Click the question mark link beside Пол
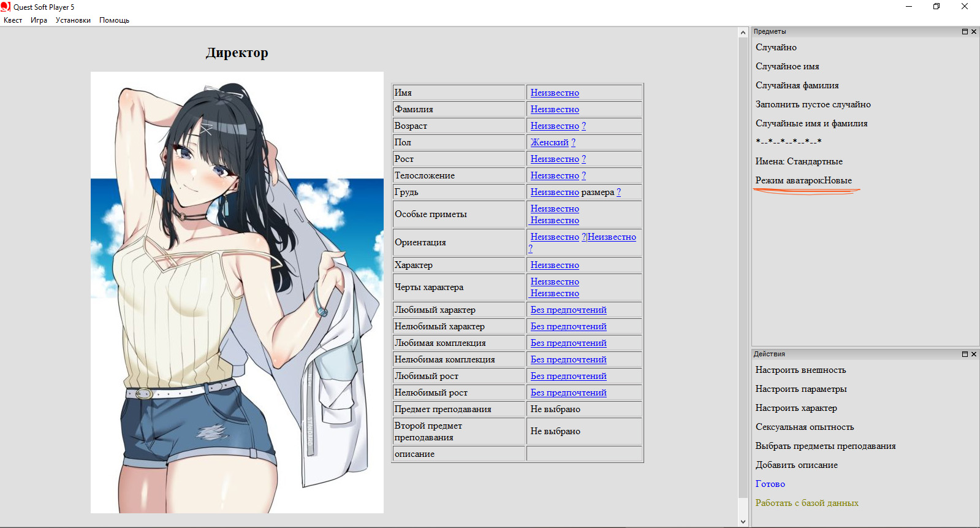 coord(574,142)
